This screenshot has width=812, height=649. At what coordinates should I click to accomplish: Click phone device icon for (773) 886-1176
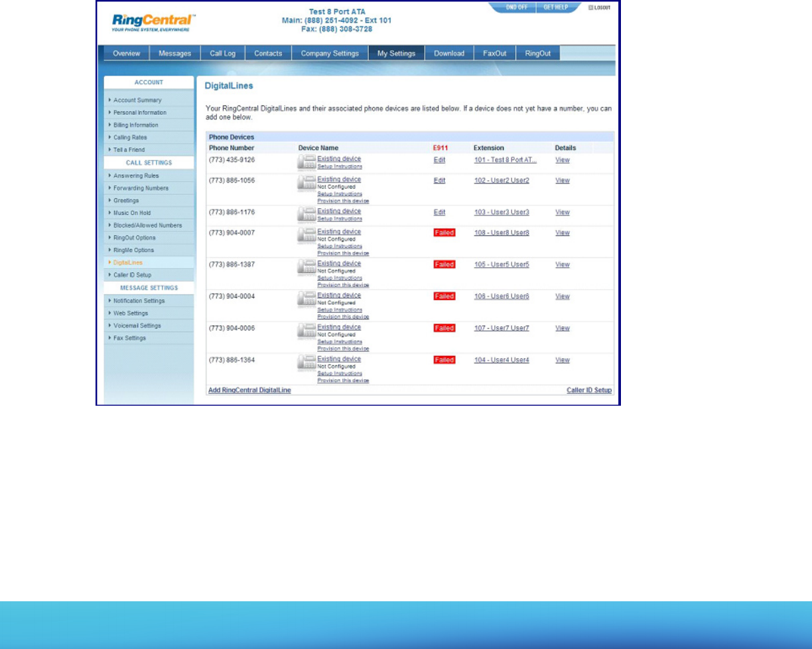click(306, 214)
